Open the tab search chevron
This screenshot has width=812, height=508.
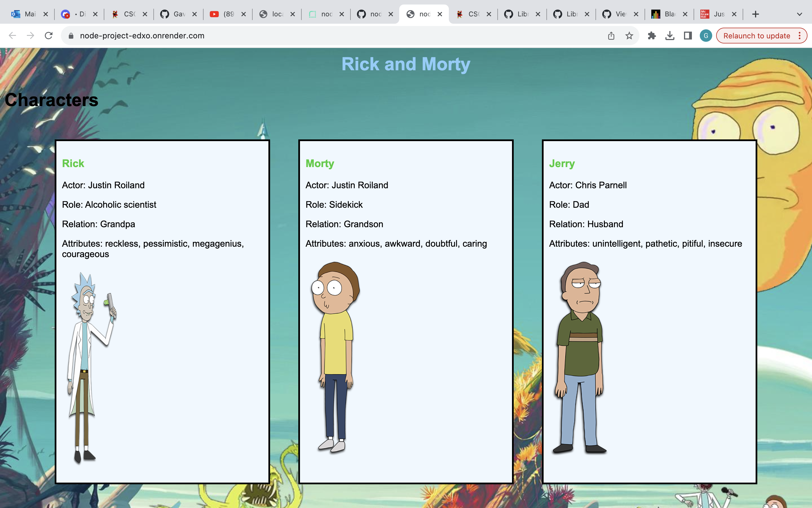(799, 14)
